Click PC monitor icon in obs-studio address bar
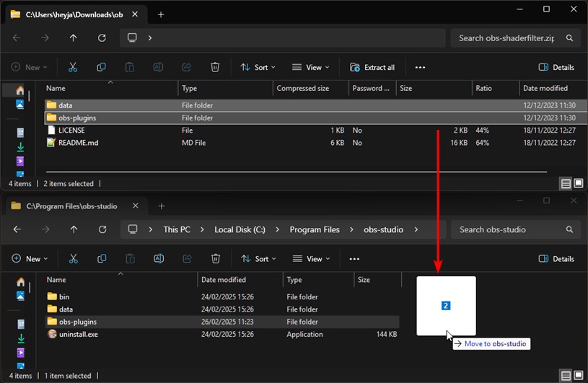The height and width of the screenshot is (383, 588). [133, 229]
